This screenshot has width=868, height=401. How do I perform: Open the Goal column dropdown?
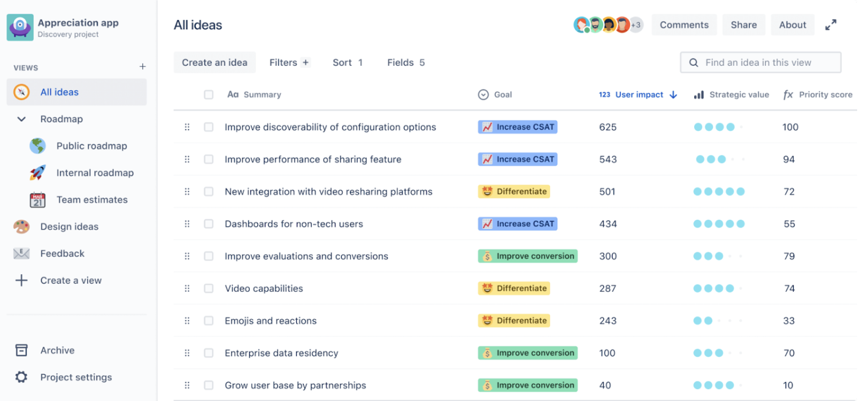(483, 94)
